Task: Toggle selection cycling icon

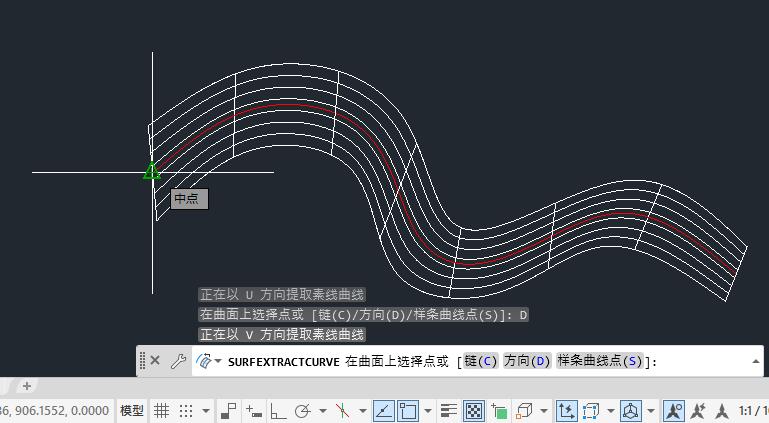Action: [499, 410]
